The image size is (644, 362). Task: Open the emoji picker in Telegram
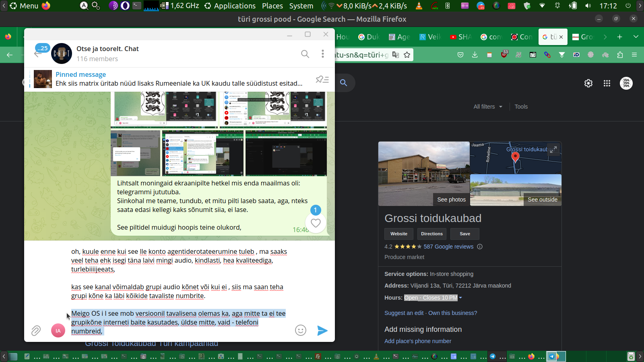point(301,330)
